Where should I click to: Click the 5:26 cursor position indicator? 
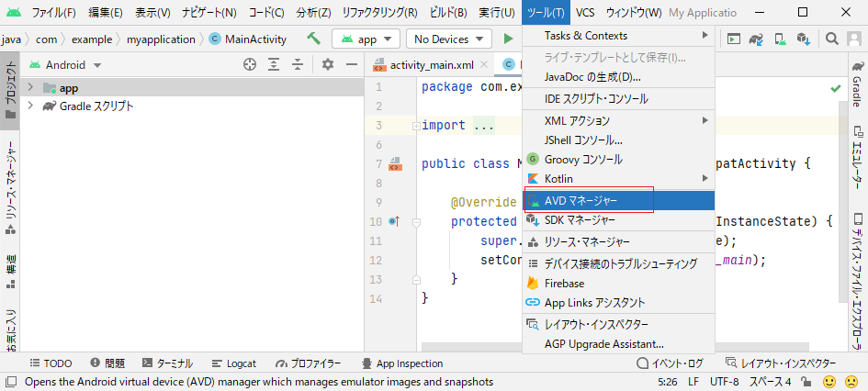coord(668,382)
